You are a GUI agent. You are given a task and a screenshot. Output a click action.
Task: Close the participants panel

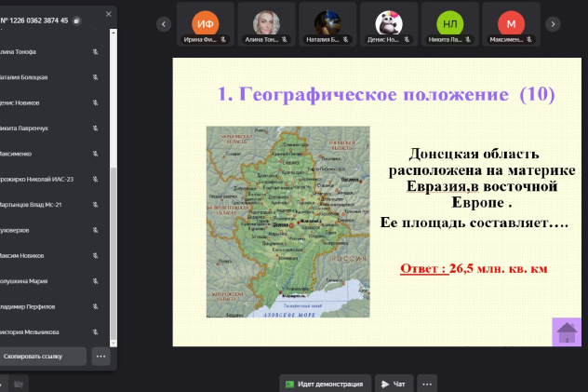[x=108, y=14]
